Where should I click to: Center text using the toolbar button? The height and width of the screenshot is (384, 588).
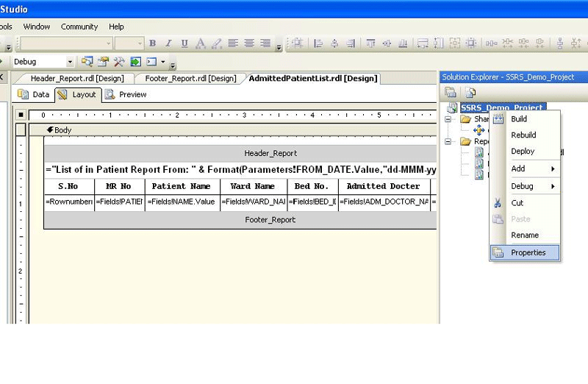tap(249, 43)
